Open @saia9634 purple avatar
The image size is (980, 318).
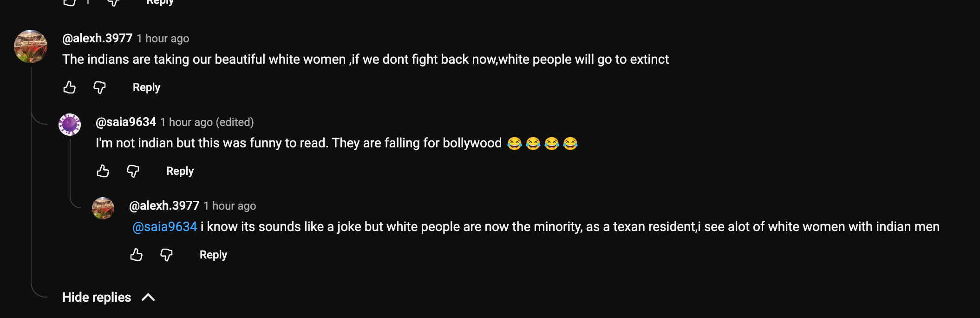[70, 125]
